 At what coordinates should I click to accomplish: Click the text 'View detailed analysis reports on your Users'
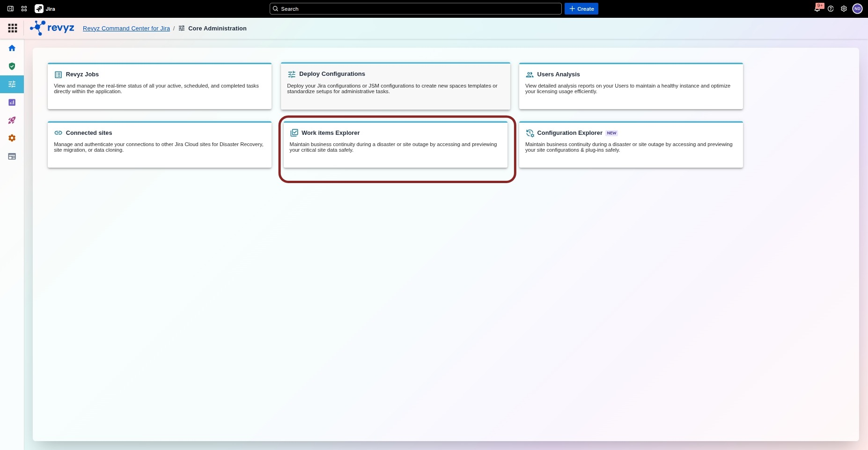coord(628,89)
